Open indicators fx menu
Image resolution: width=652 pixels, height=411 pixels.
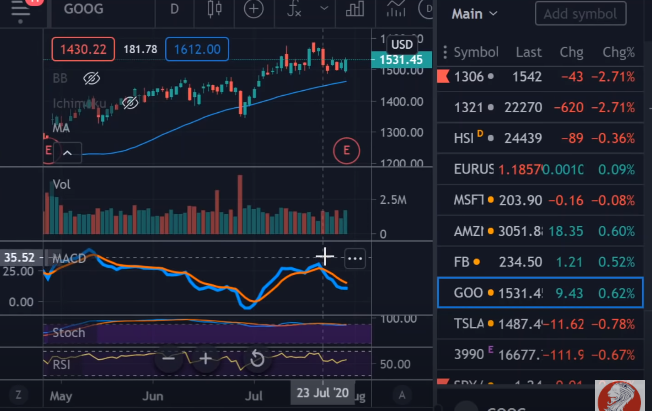pos(294,9)
